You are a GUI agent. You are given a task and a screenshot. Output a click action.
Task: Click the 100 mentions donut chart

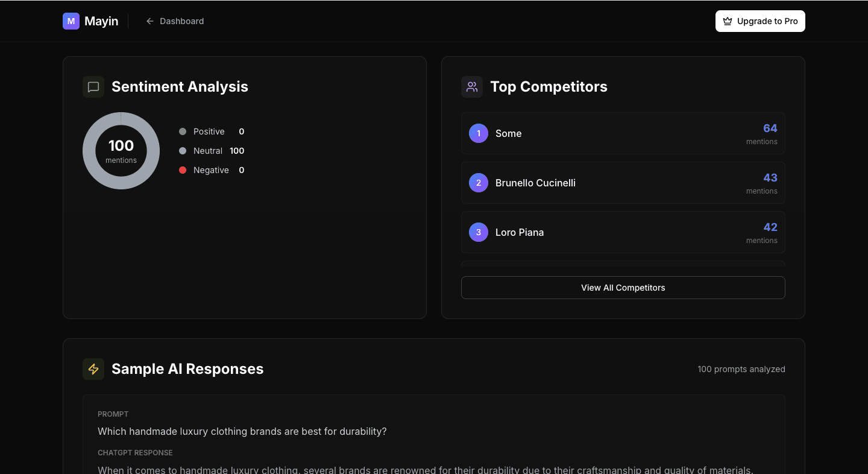121,150
